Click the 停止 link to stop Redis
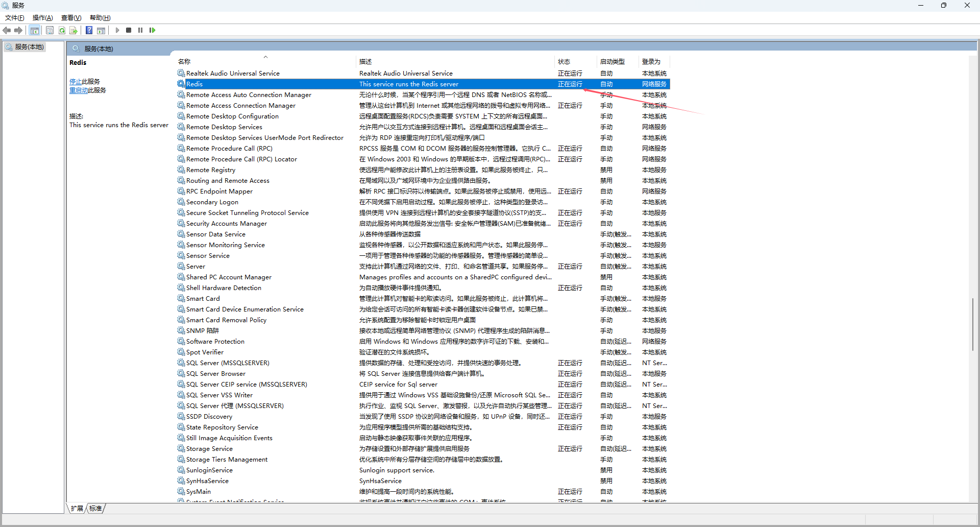Screen dimensions: 980x527 [x=75, y=82]
